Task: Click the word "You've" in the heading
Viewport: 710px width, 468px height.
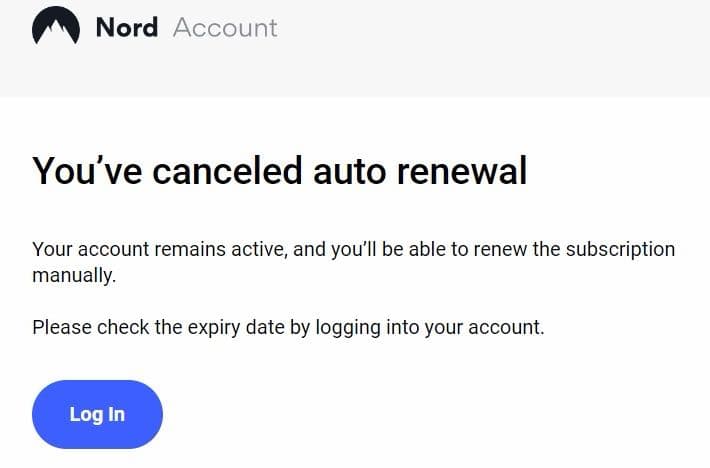Action: click(x=87, y=171)
